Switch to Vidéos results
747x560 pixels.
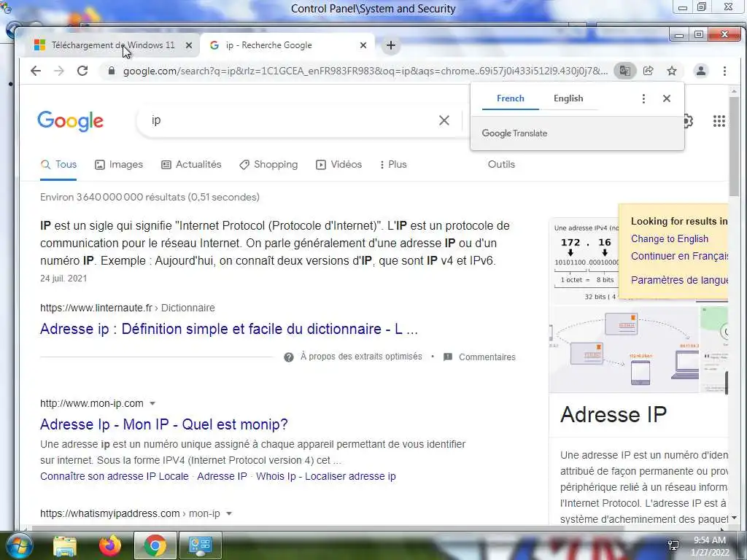[338, 165]
